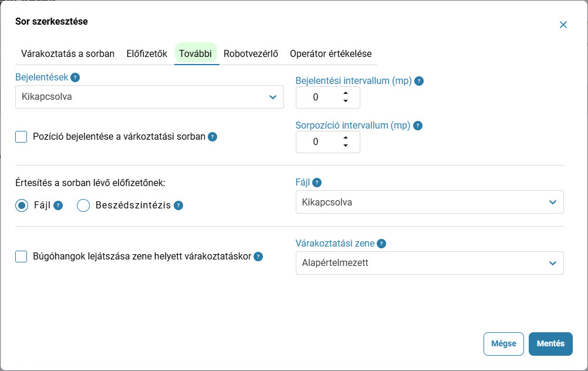Click the Sorpozíció intervallum number field
This screenshot has width=588, height=371.
[328, 142]
